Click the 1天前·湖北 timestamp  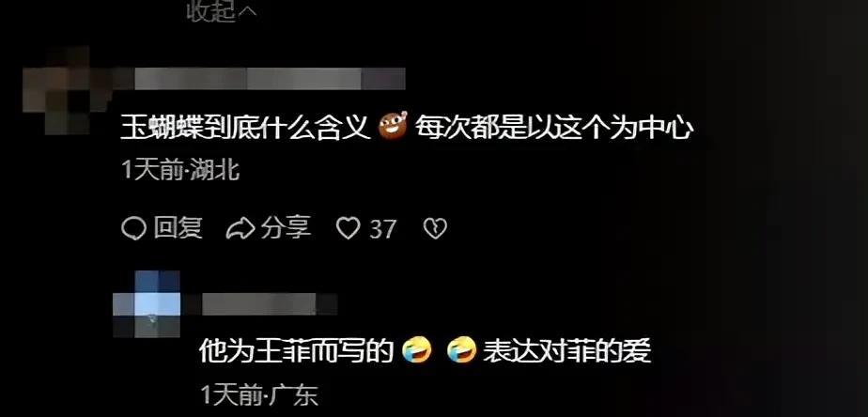point(180,170)
